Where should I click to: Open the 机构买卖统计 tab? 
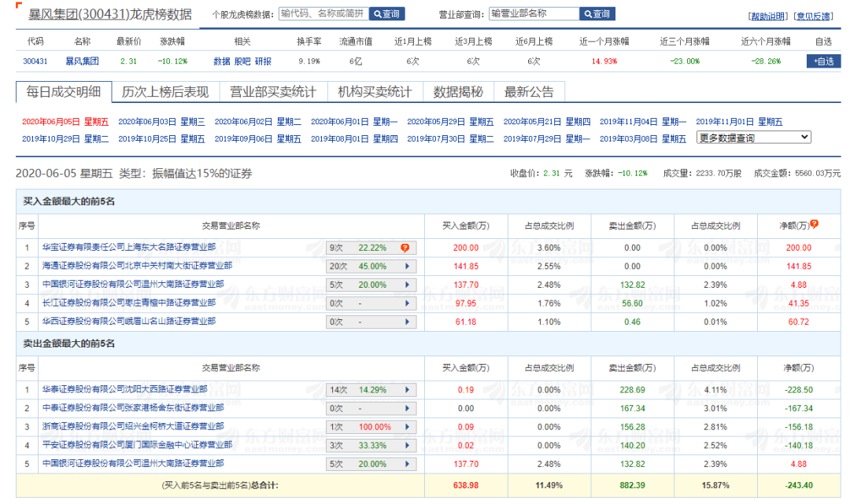pyautogui.click(x=375, y=92)
